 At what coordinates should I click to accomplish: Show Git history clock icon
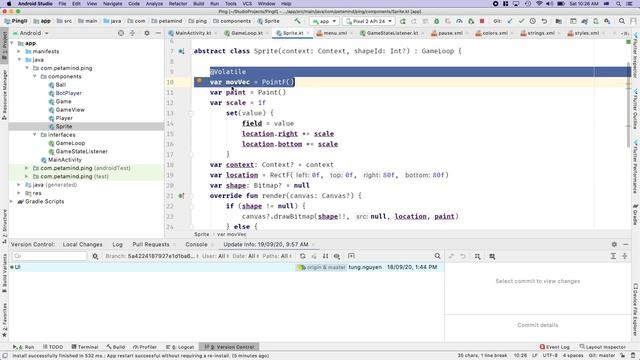pos(533,21)
